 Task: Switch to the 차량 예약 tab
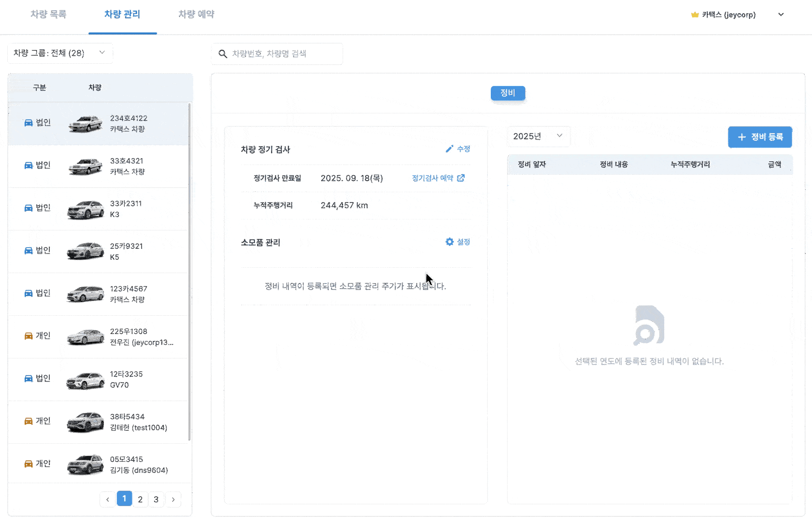(x=196, y=14)
